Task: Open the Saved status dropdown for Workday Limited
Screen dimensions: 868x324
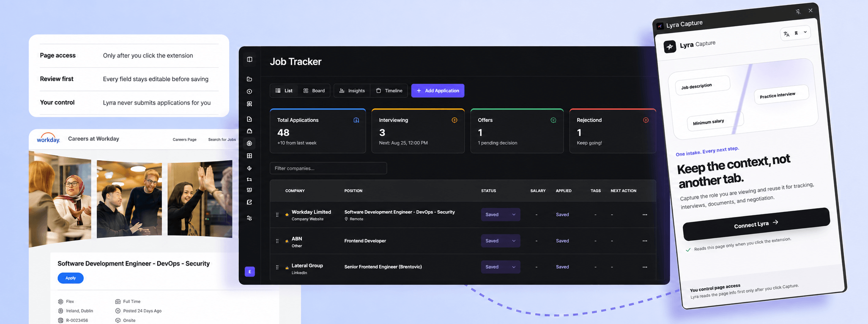Action: (x=501, y=215)
